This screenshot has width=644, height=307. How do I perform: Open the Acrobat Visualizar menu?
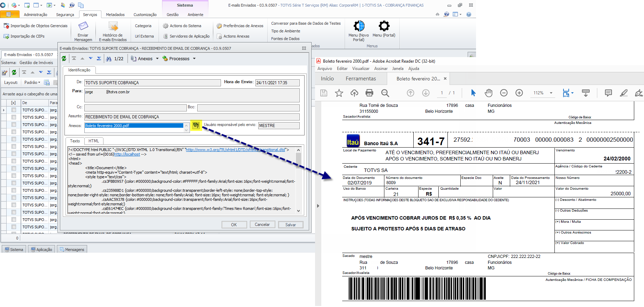click(x=361, y=69)
